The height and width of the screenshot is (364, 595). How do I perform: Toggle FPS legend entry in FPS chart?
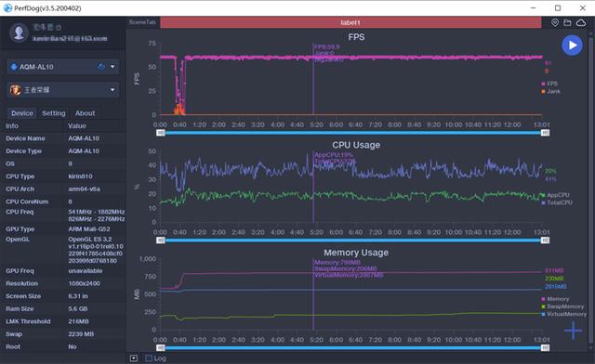pos(549,84)
